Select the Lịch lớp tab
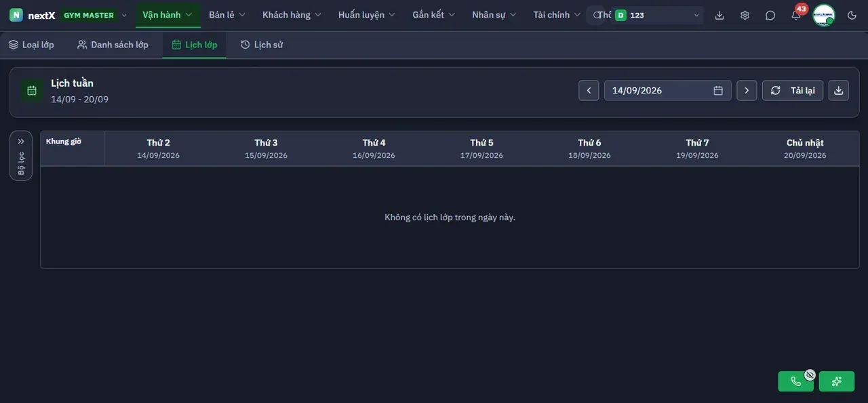Viewport: 868px width, 403px height. point(195,45)
